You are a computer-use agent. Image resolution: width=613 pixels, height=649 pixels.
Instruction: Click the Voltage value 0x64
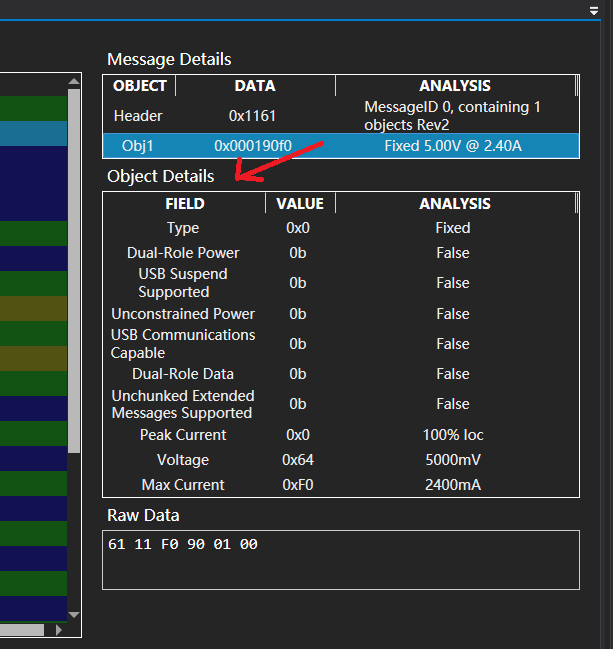[298, 460]
